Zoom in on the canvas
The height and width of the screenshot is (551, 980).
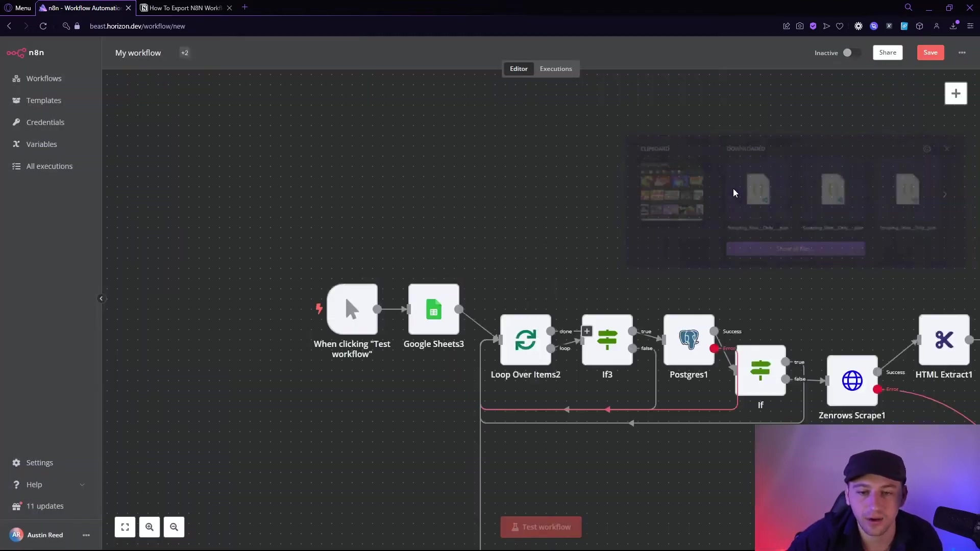pyautogui.click(x=150, y=527)
